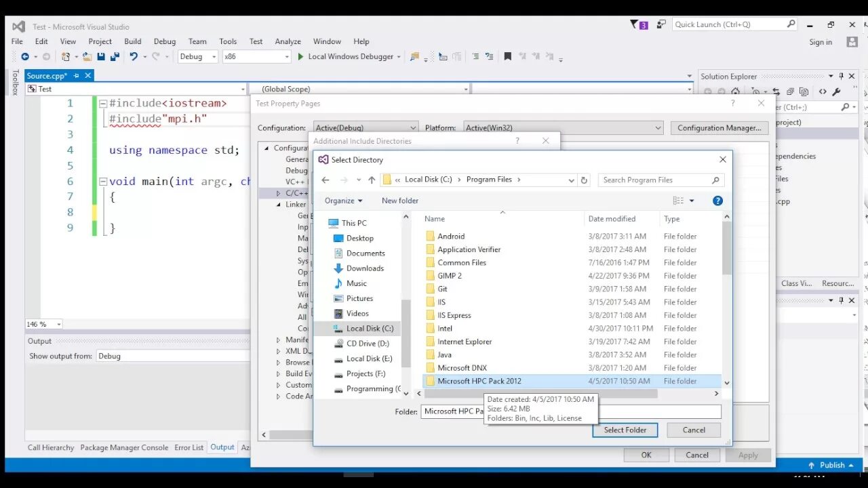Save all files via toolbar icon
The height and width of the screenshot is (488, 868).
tap(114, 57)
